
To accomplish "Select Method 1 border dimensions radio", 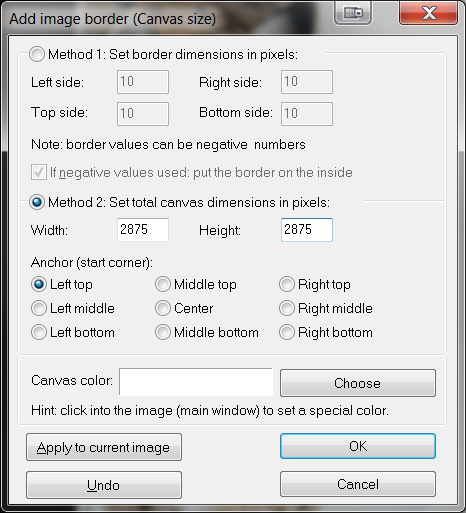I will 37,54.
